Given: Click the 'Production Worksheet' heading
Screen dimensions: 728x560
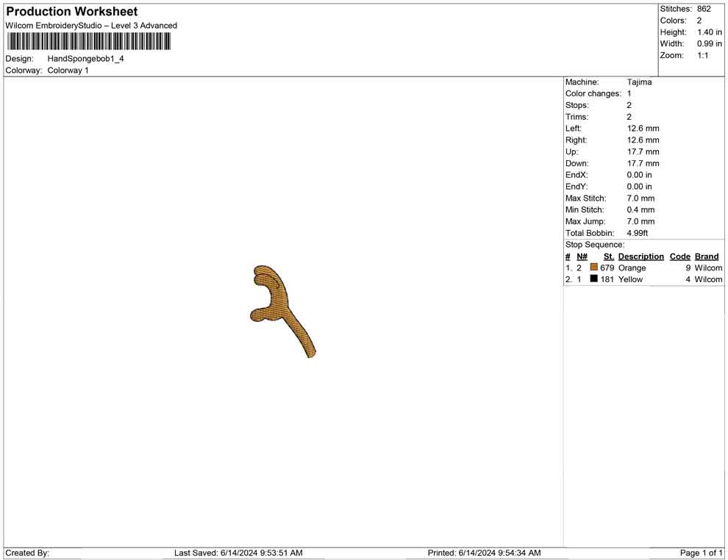Looking at the screenshot, I should point(72,12).
